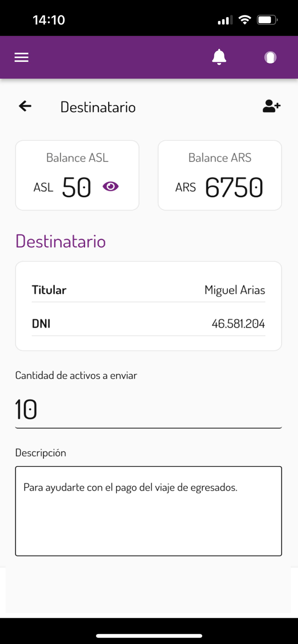Open the hamburger navigation menu
The image size is (298, 644).
click(x=21, y=57)
